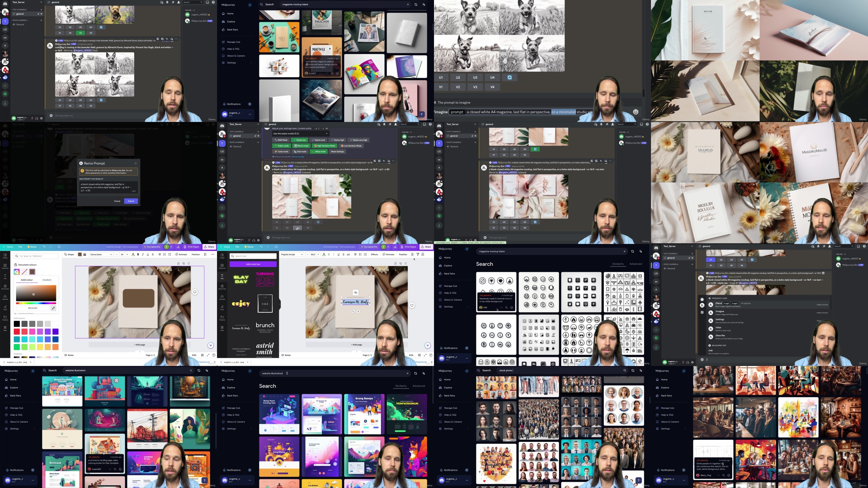Choose the 'enjoy' text template
868x488 pixels.
241,304
